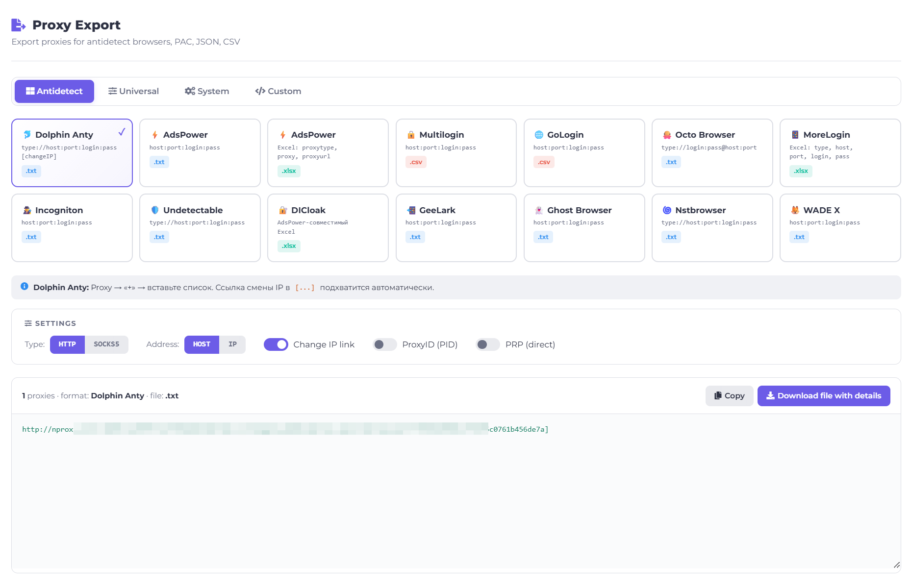Select HTTP proxy type
Image resolution: width=911 pixels, height=588 pixels.
(x=67, y=344)
